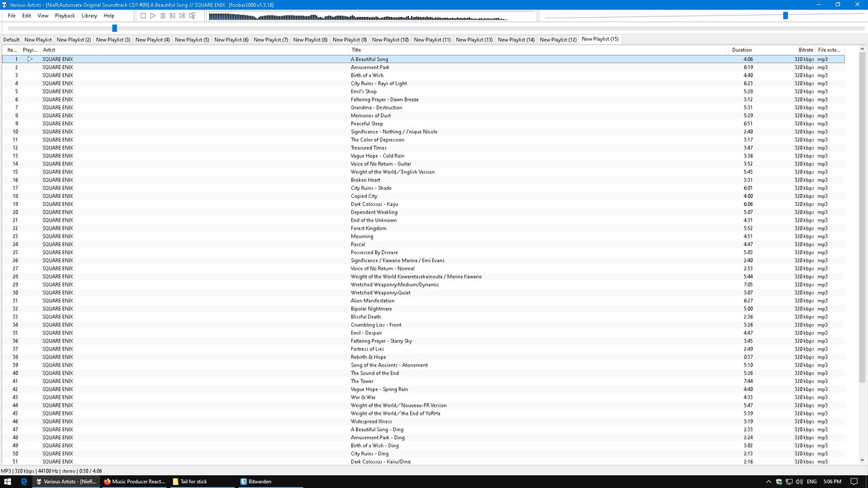This screenshot has width=868, height=488.
Task: Select the New Playlist (15) tab
Action: tap(600, 39)
